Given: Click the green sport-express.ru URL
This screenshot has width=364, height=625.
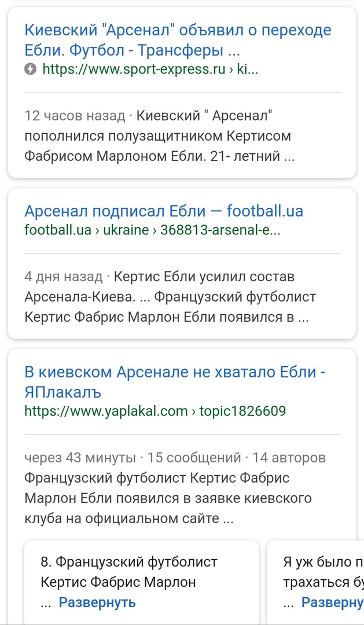Looking at the screenshot, I should 149,69.
